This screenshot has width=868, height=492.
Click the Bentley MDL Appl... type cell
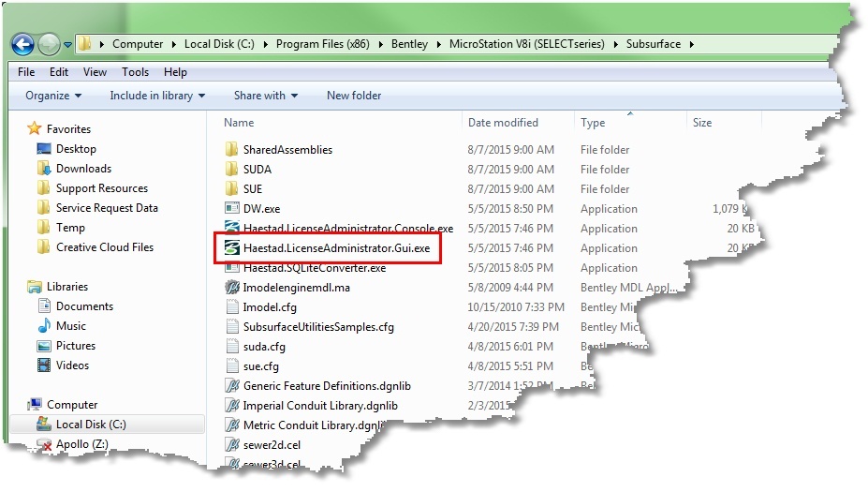[x=628, y=288]
